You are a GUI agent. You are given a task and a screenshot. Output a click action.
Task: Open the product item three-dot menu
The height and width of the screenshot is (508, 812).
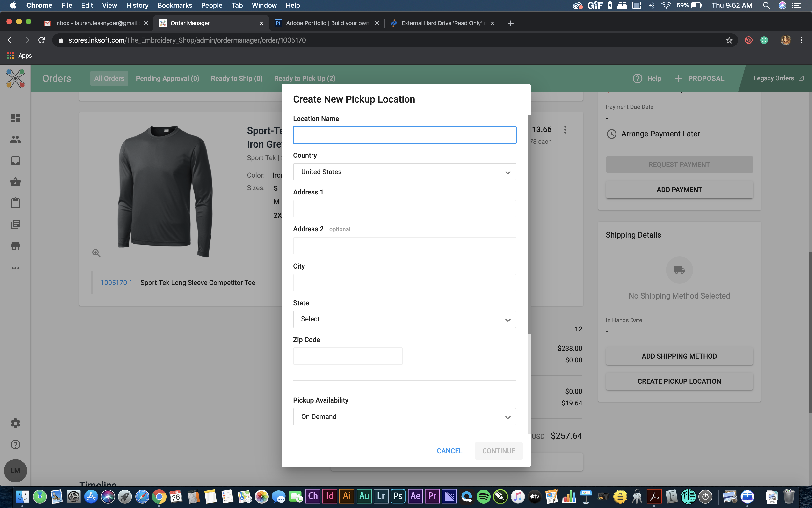565,130
